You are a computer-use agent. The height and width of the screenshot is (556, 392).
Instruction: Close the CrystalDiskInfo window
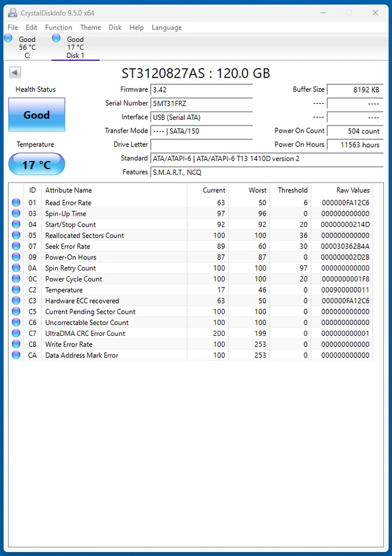click(x=375, y=13)
